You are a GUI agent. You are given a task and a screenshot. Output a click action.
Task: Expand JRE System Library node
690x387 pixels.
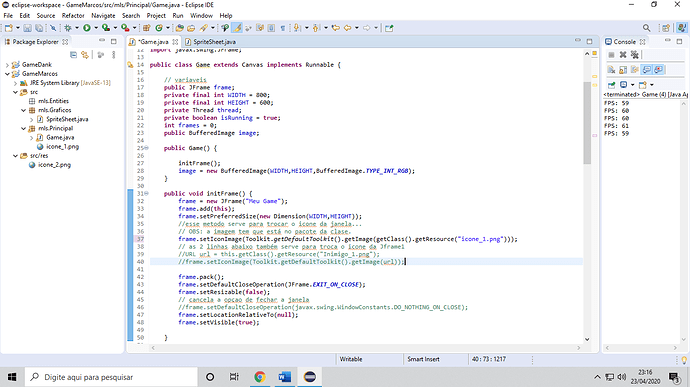[x=15, y=83]
